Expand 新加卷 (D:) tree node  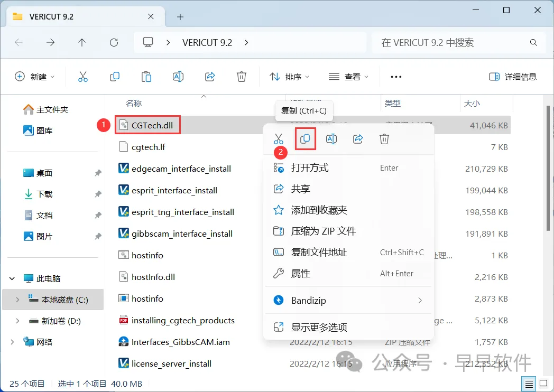tap(17, 321)
